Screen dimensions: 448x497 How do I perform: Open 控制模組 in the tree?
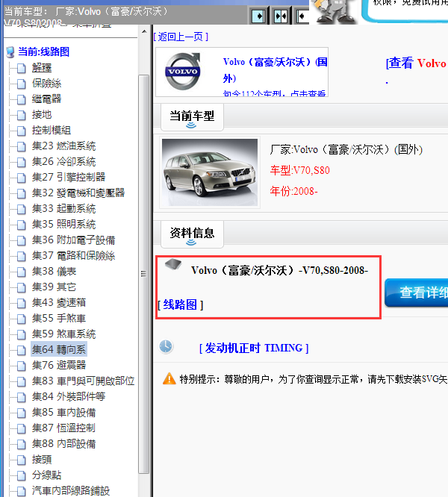(52, 131)
